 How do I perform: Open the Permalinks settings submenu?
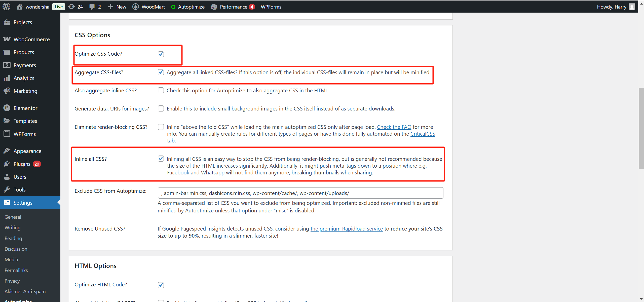16,270
